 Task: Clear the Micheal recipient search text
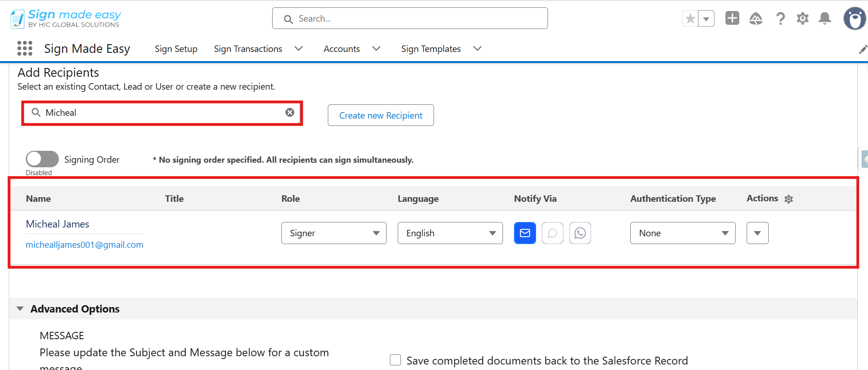pos(290,113)
